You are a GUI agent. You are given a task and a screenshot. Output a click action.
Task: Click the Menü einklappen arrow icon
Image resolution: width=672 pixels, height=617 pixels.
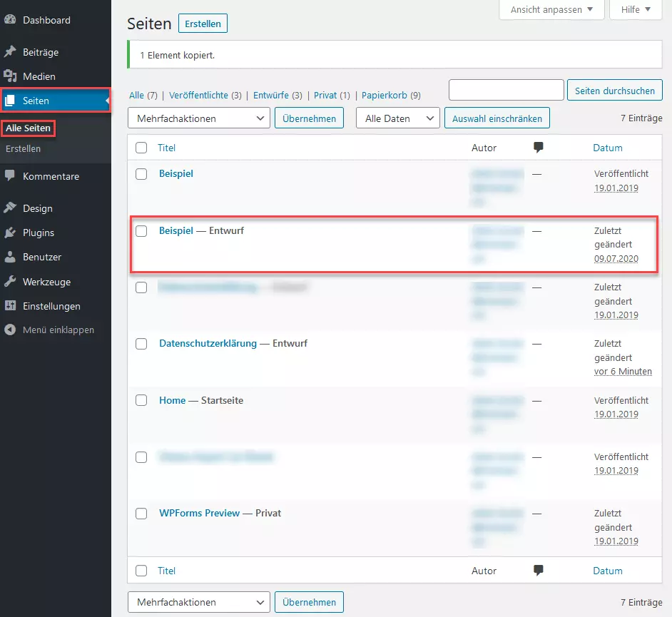10,330
